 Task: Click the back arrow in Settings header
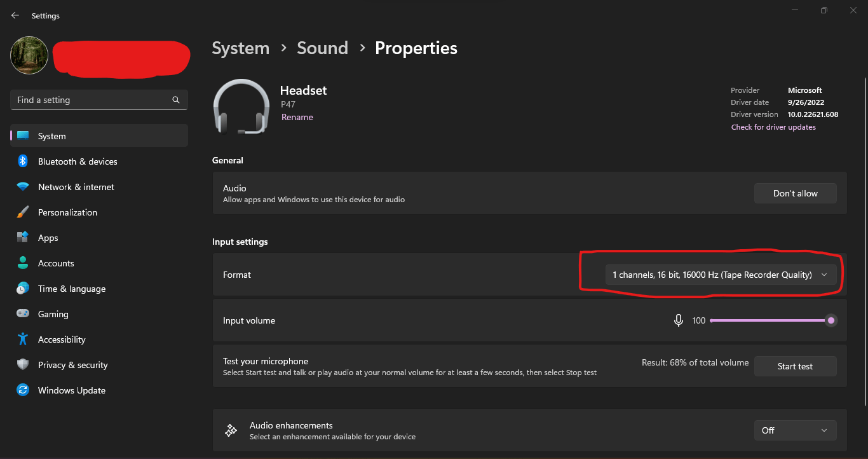click(x=15, y=15)
